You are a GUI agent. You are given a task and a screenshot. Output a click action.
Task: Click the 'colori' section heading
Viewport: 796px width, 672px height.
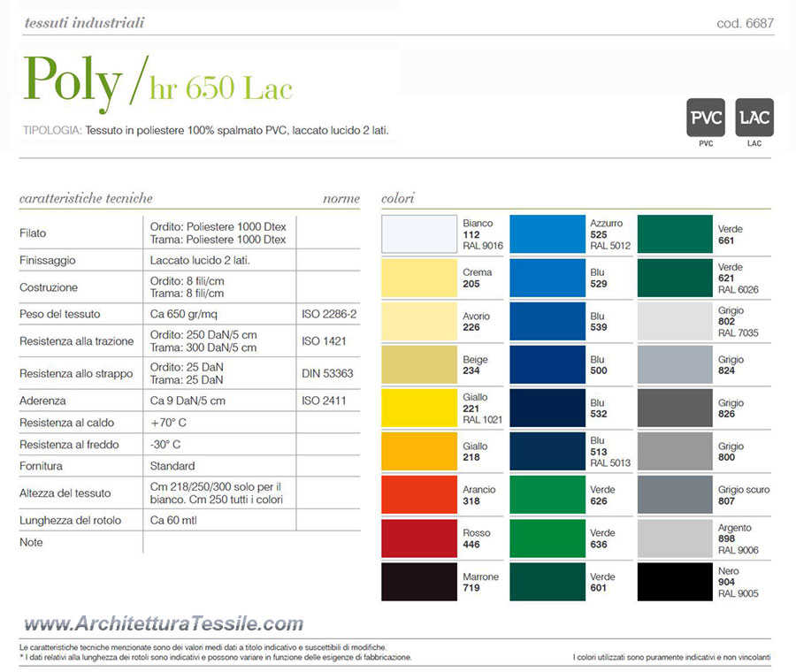(397, 198)
